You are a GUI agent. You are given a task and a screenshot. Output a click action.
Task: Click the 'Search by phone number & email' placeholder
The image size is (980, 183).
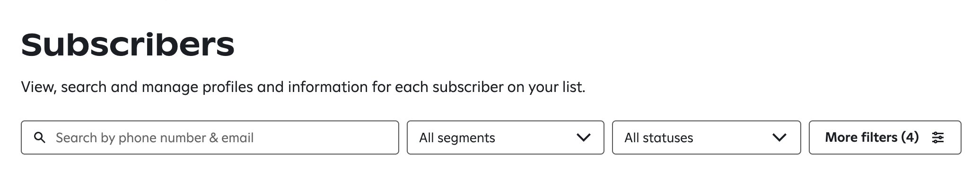[155, 138]
